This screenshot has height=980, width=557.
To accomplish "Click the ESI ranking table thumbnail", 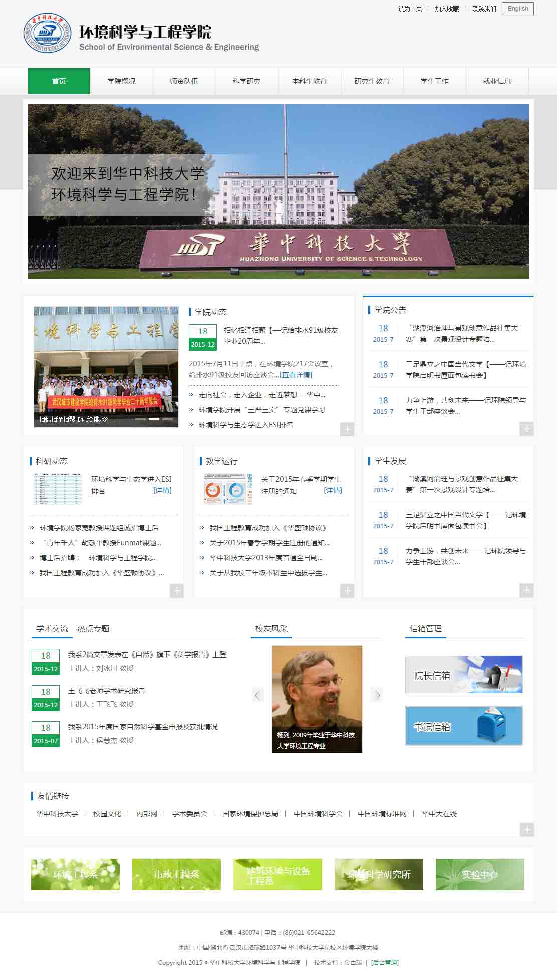I will coord(58,488).
